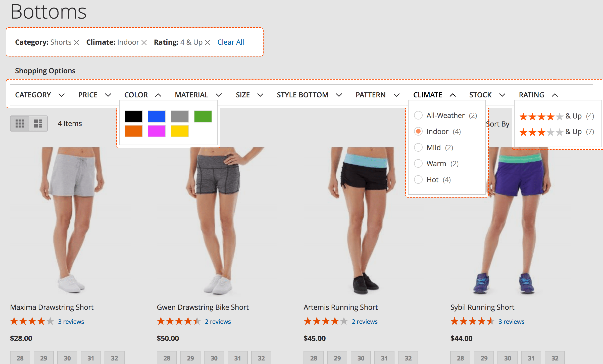Select the Mild climate radio button
Screen dimensions: 603x364
[418, 148]
